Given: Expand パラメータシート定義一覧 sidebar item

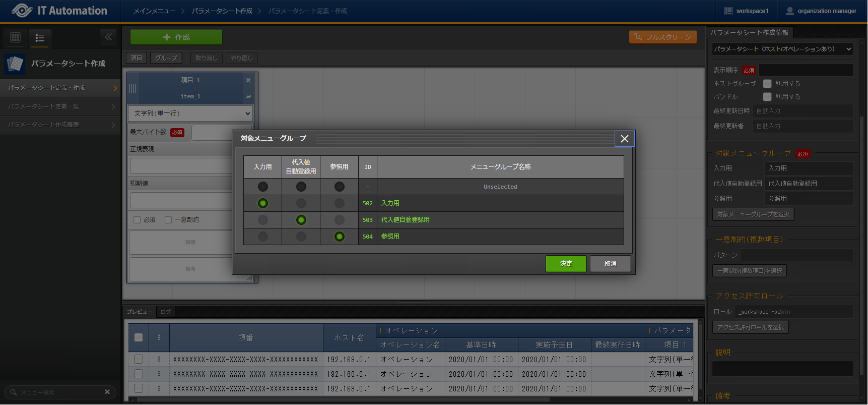Looking at the screenshot, I should (60, 106).
